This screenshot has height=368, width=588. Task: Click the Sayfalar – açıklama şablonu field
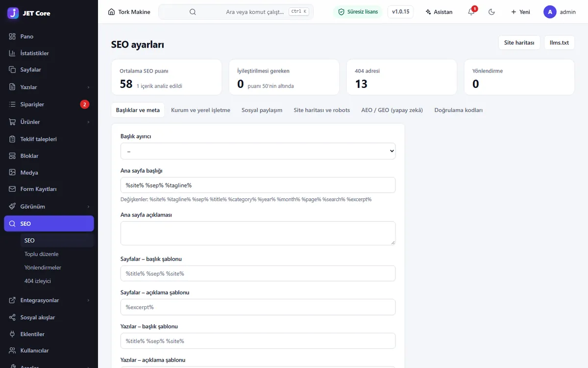pos(258,307)
